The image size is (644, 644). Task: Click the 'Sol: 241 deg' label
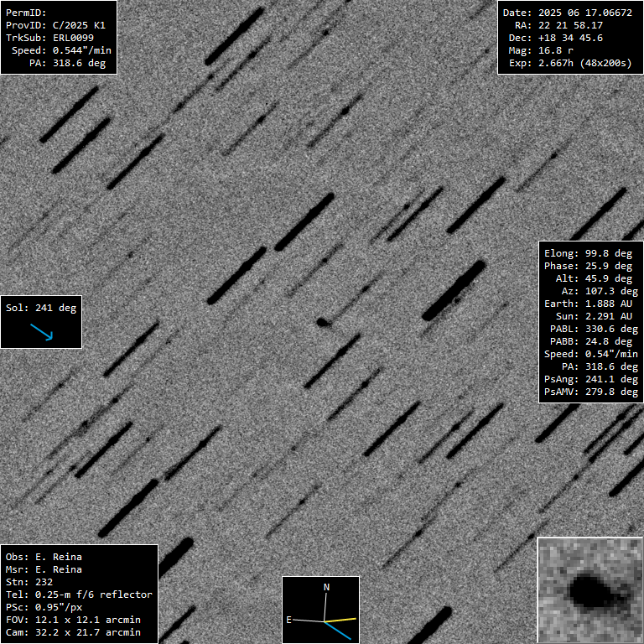41,308
